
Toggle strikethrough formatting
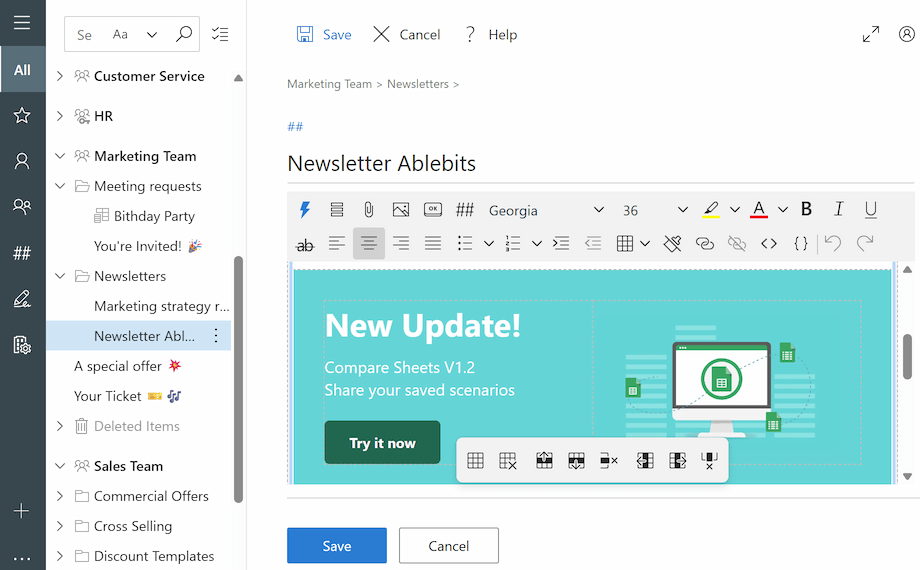click(x=305, y=243)
